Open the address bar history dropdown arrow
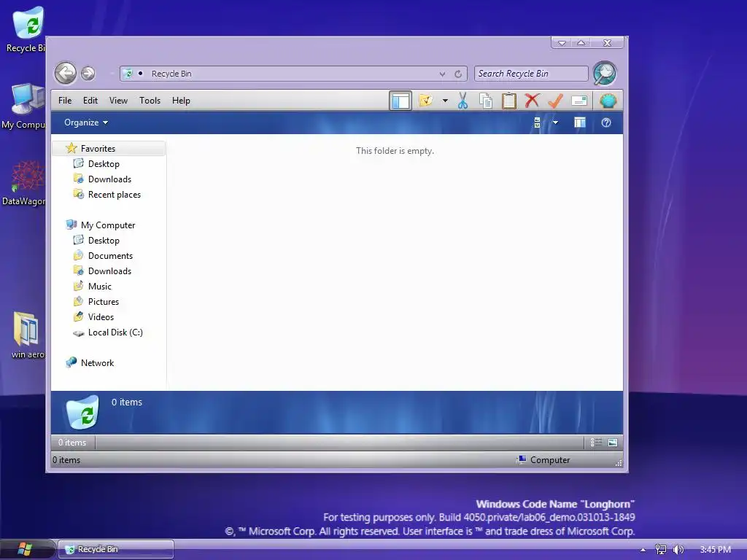Viewport: 747px width, 560px height. 443,74
